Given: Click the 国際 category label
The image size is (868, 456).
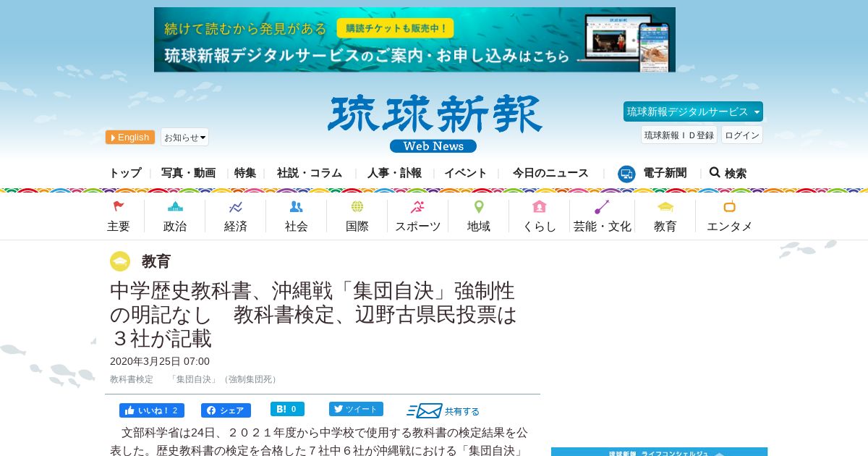Looking at the screenshot, I should pyautogui.click(x=357, y=227).
